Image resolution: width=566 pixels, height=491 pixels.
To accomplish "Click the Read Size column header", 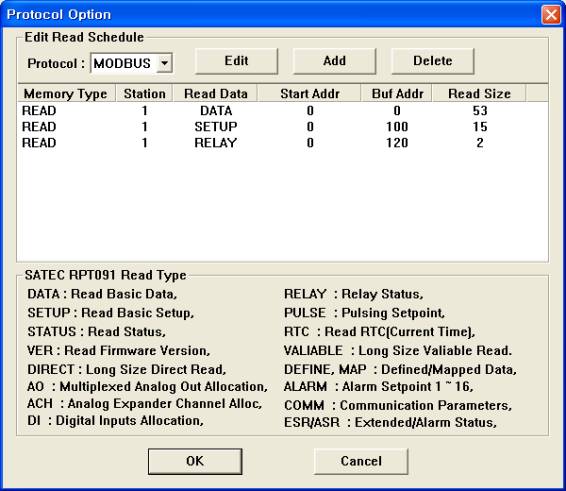I will coord(479,94).
